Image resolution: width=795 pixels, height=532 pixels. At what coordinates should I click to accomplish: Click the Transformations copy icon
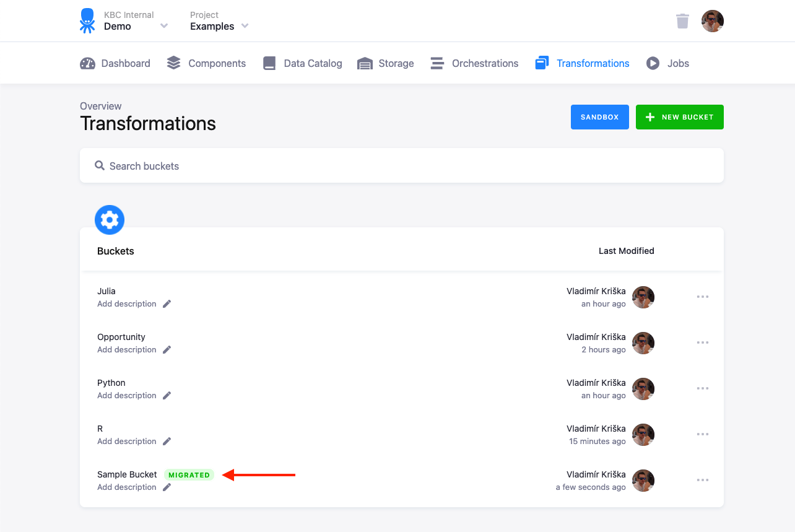click(542, 63)
